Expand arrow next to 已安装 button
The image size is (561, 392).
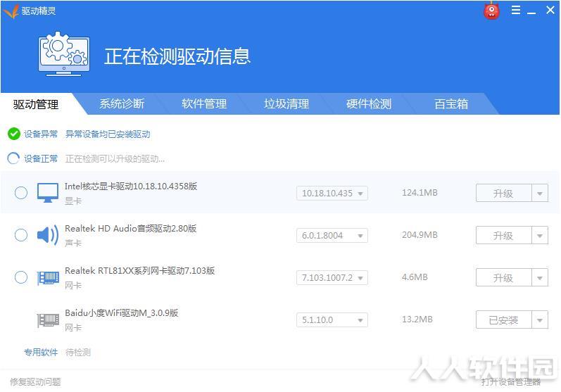(x=540, y=320)
